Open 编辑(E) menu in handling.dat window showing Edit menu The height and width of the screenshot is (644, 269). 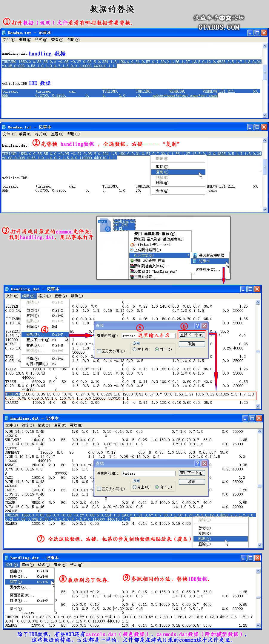click(x=28, y=296)
